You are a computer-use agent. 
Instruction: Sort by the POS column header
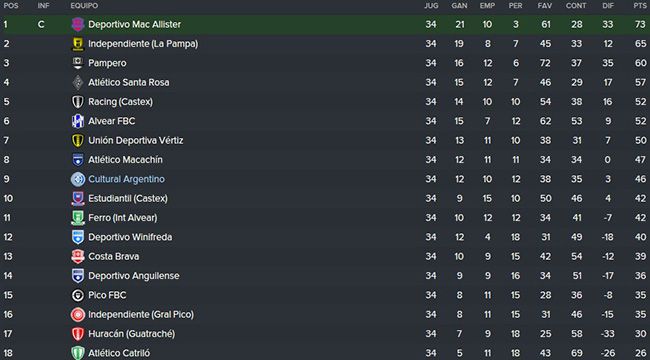pyautogui.click(x=11, y=6)
